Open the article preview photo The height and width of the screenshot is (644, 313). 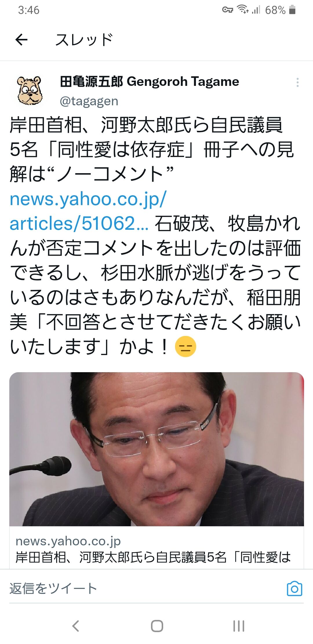(x=156, y=449)
